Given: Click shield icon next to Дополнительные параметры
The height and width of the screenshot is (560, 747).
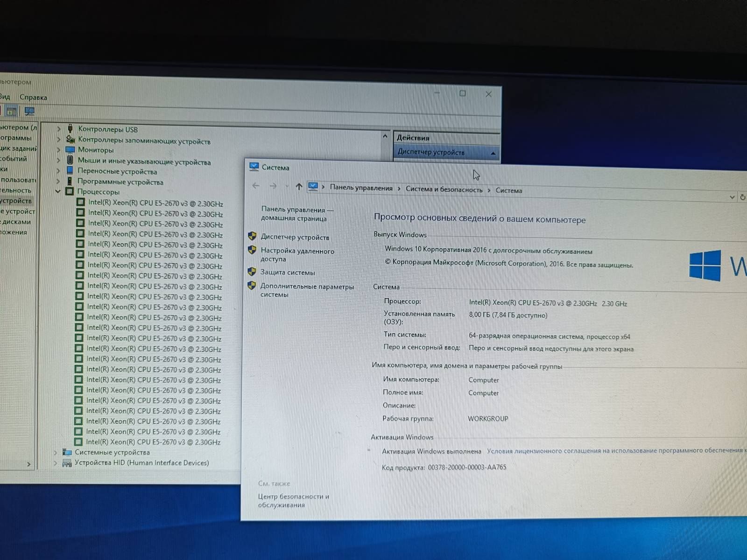Looking at the screenshot, I should pyautogui.click(x=252, y=285).
